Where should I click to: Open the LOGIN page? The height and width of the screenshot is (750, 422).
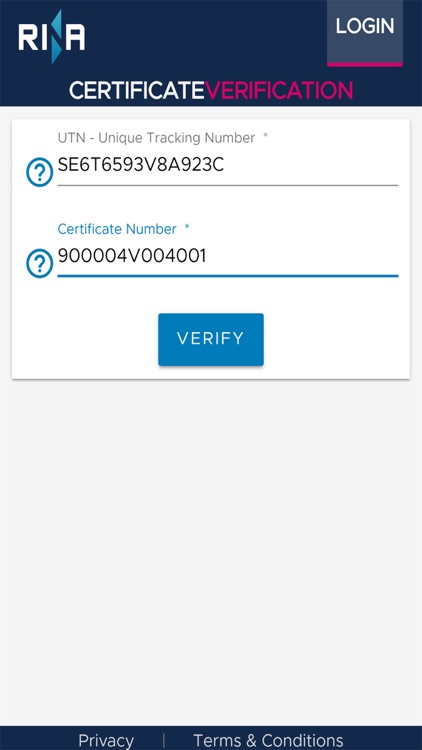365,33
